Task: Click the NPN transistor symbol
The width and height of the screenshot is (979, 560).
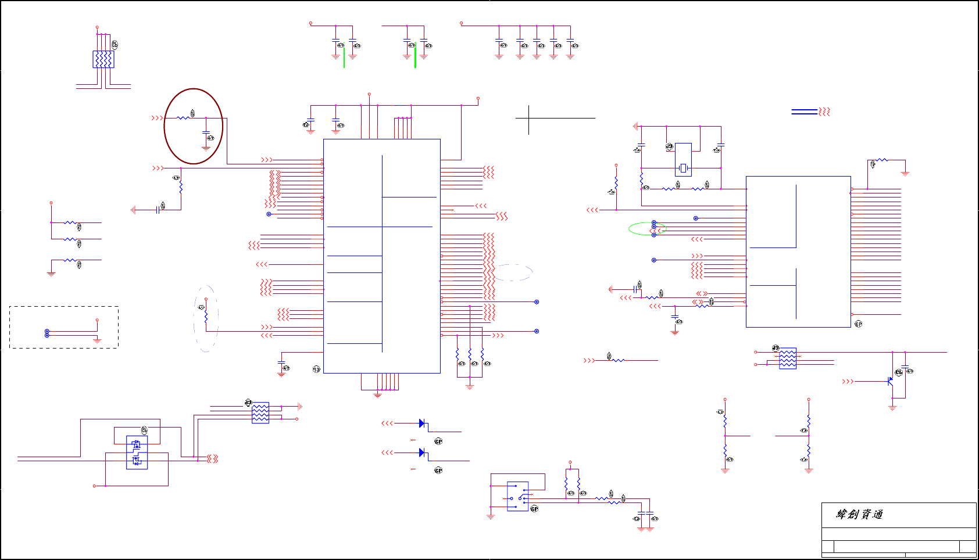Action: pos(890,381)
